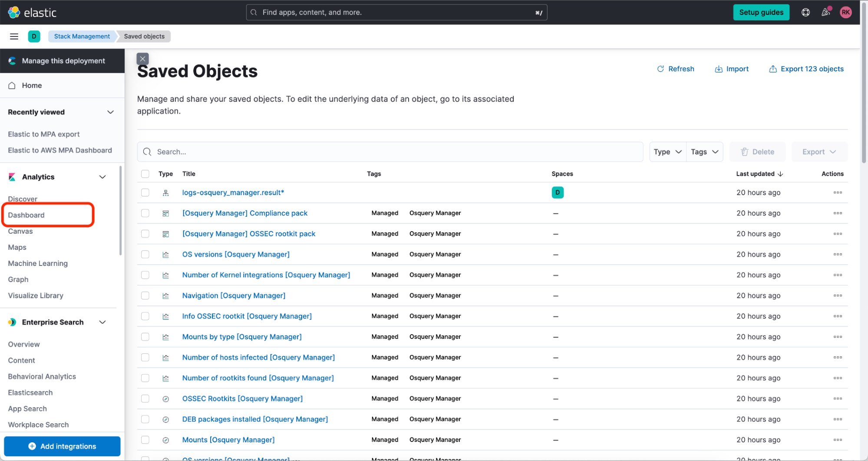Open actions menu for OSSEC Rootkits row
868x461 pixels.
click(x=838, y=399)
